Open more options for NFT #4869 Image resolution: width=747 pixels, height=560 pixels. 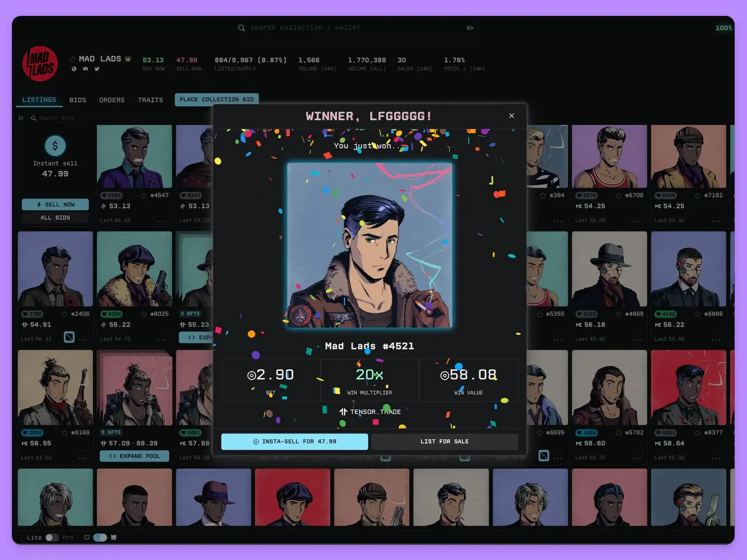[x=637, y=339]
